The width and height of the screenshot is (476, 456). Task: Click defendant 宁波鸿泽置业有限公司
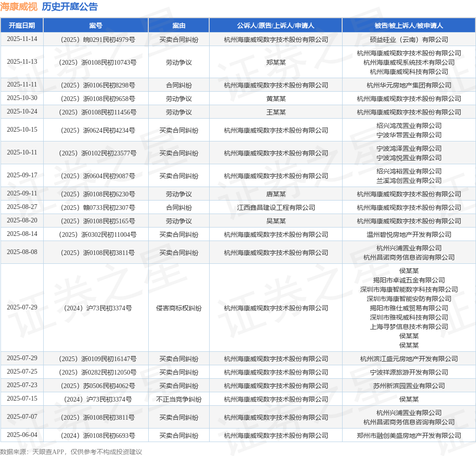click(x=409, y=148)
